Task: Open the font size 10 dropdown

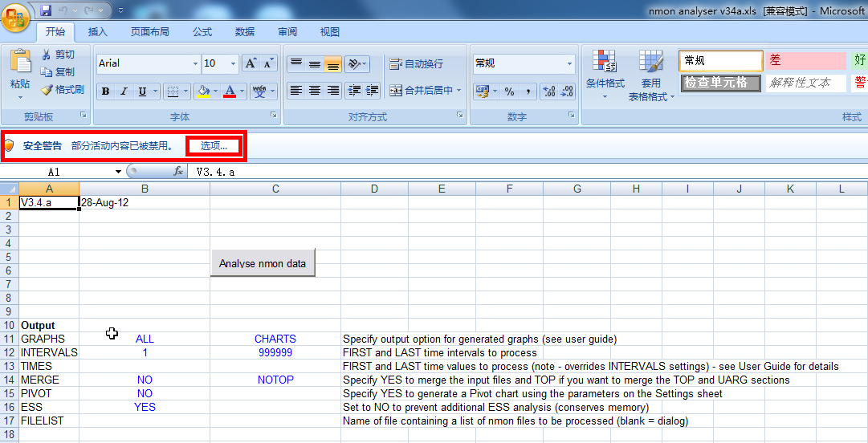Action: click(x=233, y=63)
